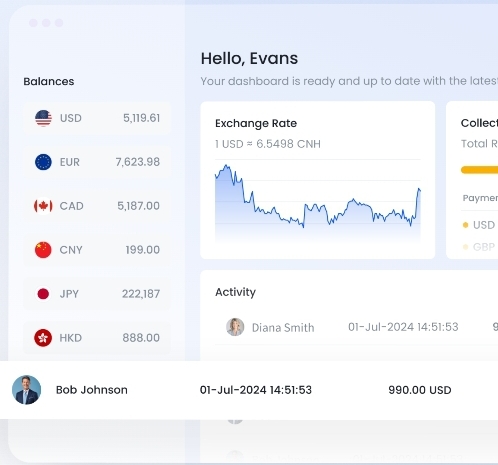Click the Balances heading
Image resolution: width=498 pixels, height=465 pixels.
[x=49, y=81]
